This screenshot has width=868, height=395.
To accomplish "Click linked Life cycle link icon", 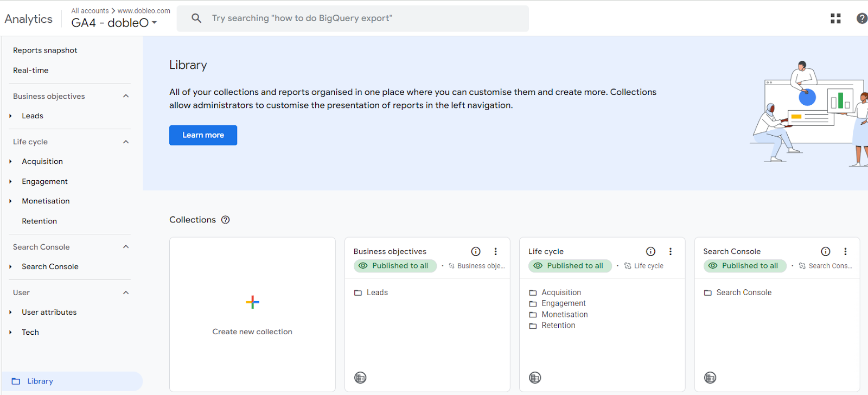I will (628, 266).
